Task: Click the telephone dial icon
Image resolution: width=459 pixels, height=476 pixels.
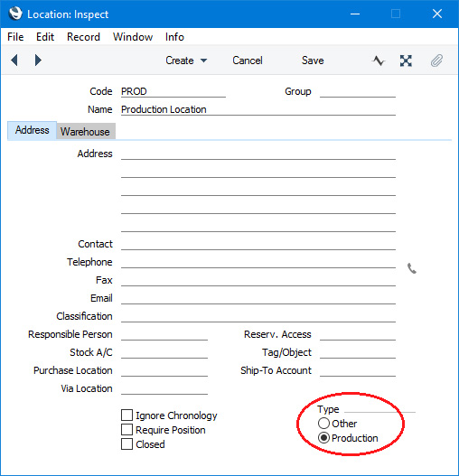Action: coord(412,268)
